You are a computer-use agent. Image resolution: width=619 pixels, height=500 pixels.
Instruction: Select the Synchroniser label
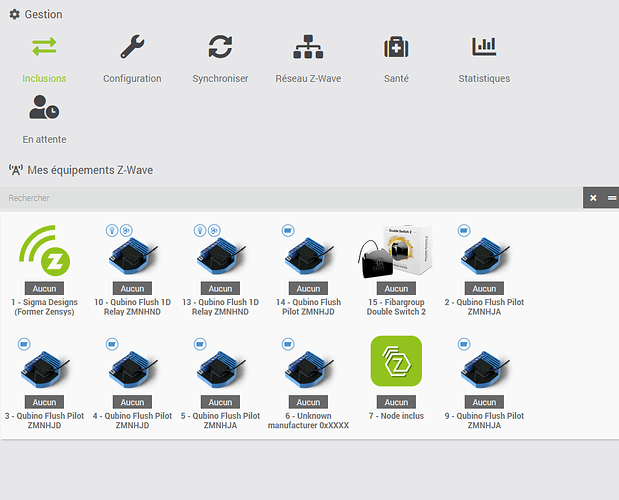pos(220,79)
